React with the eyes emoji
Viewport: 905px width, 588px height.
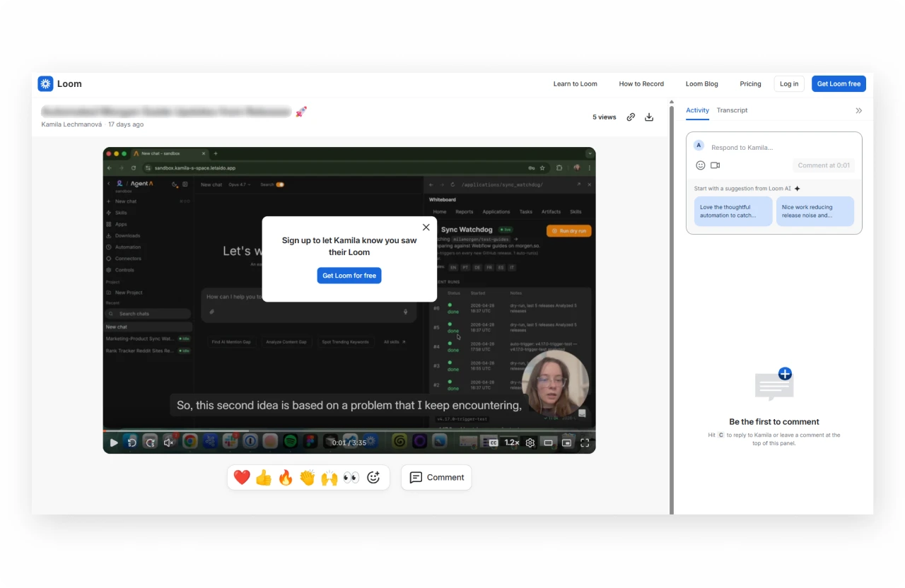(351, 478)
